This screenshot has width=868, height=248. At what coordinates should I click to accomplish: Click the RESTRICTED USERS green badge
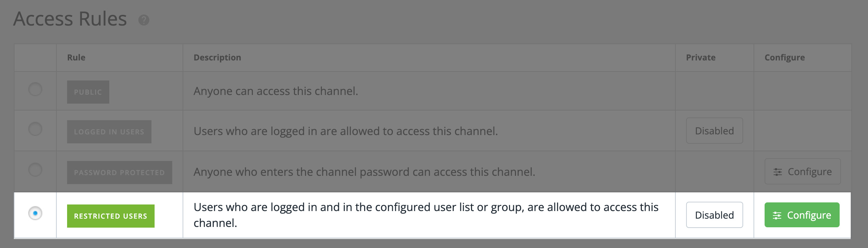point(111,216)
